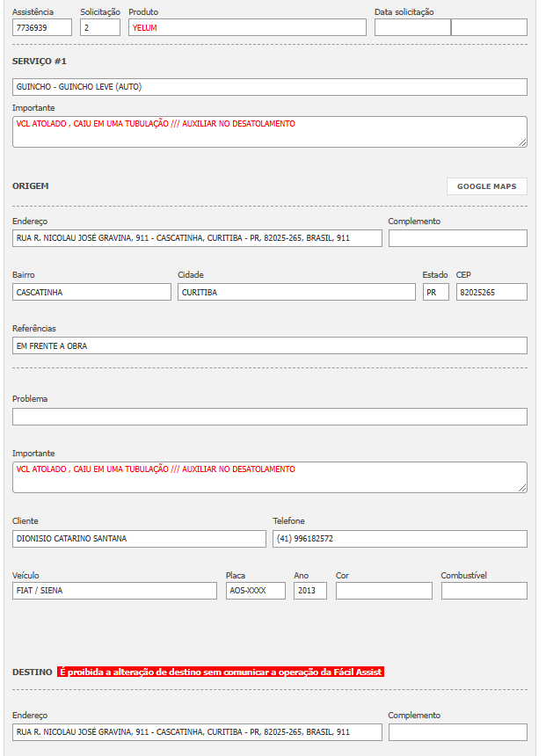Screen dimensions: 546x756
Task: Click the Destino Endereço field
Action: click(197, 732)
